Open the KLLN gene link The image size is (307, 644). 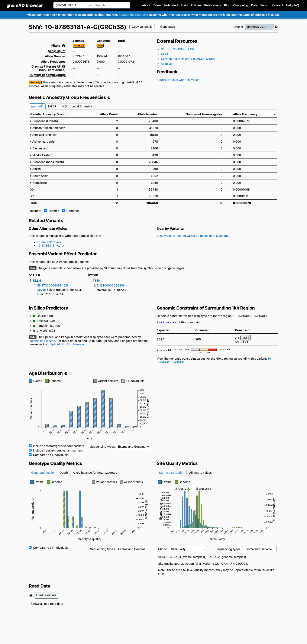37,281
